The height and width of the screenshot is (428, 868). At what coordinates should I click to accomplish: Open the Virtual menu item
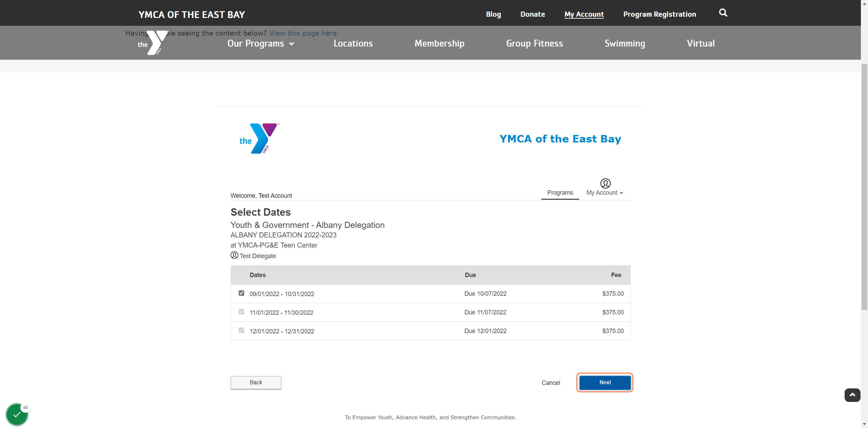click(x=701, y=43)
